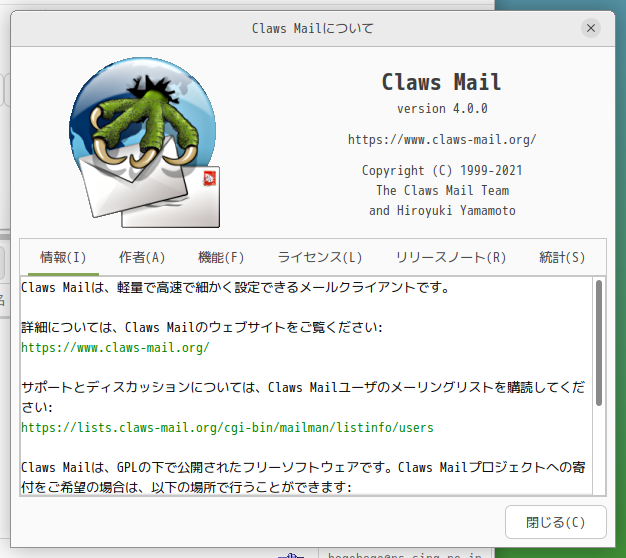Click the 閉じる(C) close button

click(x=555, y=522)
